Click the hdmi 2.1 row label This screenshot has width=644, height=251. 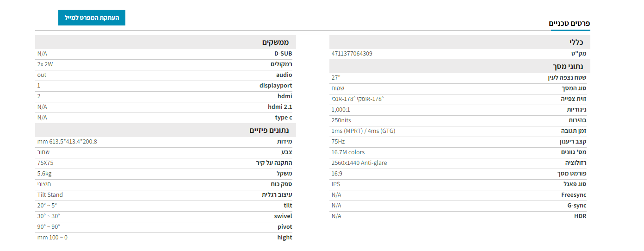pyautogui.click(x=280, y=107)
